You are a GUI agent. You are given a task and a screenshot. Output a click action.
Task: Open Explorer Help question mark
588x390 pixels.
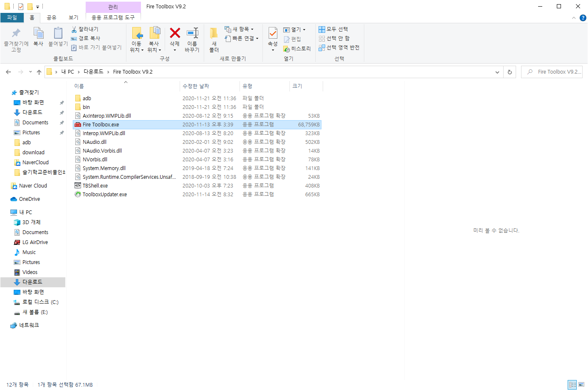coord(583,18)
